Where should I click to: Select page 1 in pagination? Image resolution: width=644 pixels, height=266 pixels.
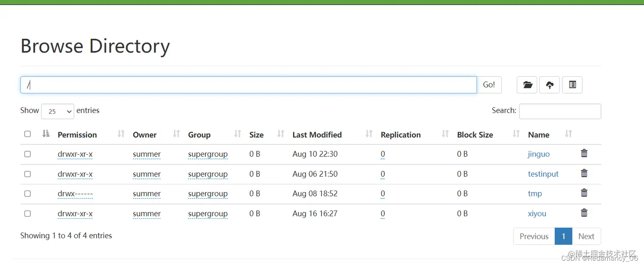point(563,236)
